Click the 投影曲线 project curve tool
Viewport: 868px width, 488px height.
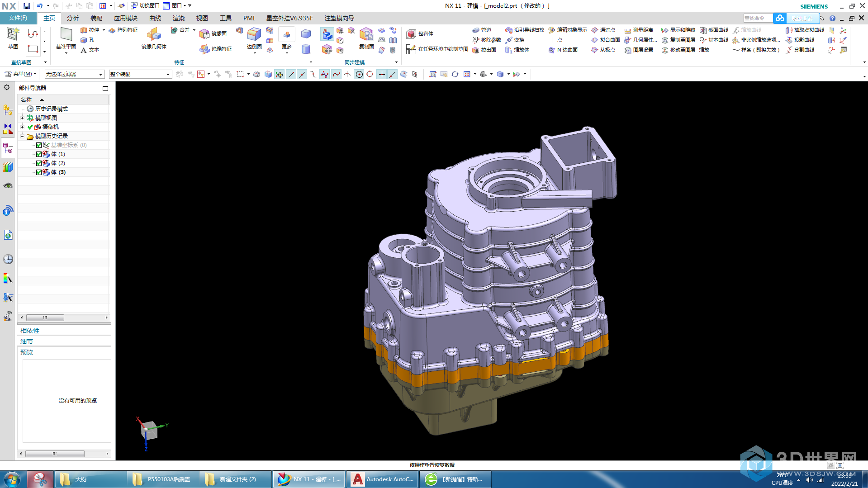tap(800, 40)
